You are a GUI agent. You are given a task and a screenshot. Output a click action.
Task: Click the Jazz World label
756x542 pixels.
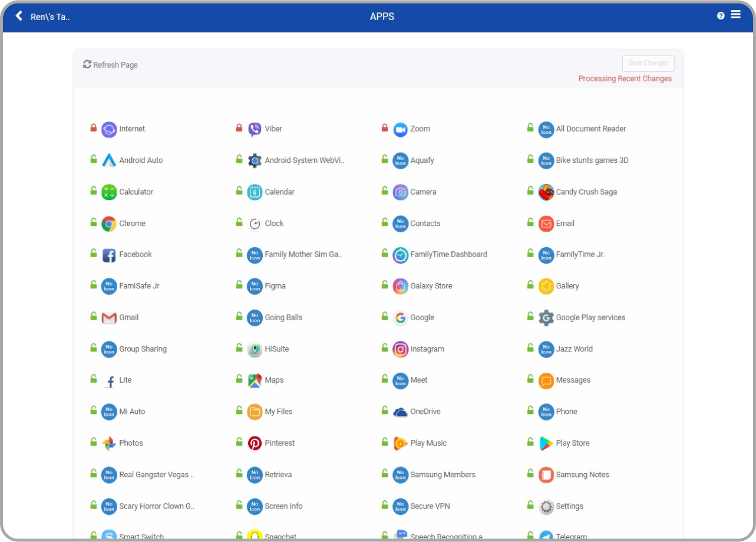[x=575, y=349]
